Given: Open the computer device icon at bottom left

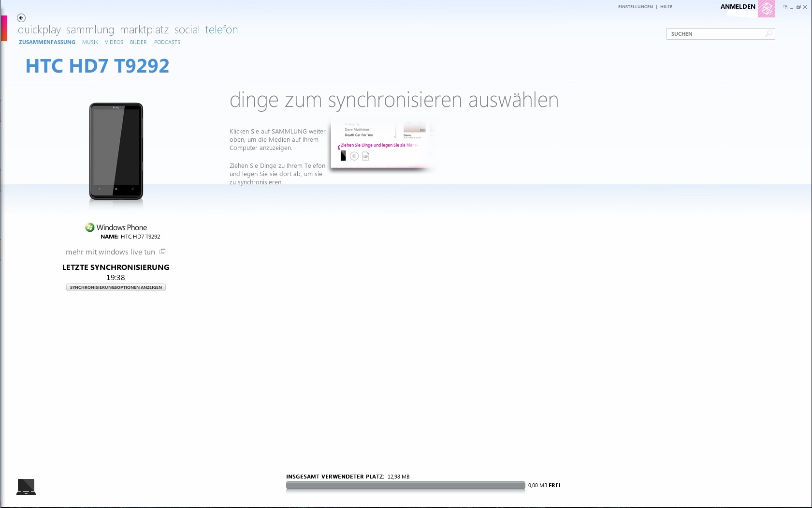Looking at the screenshot, I should [26, 487].
